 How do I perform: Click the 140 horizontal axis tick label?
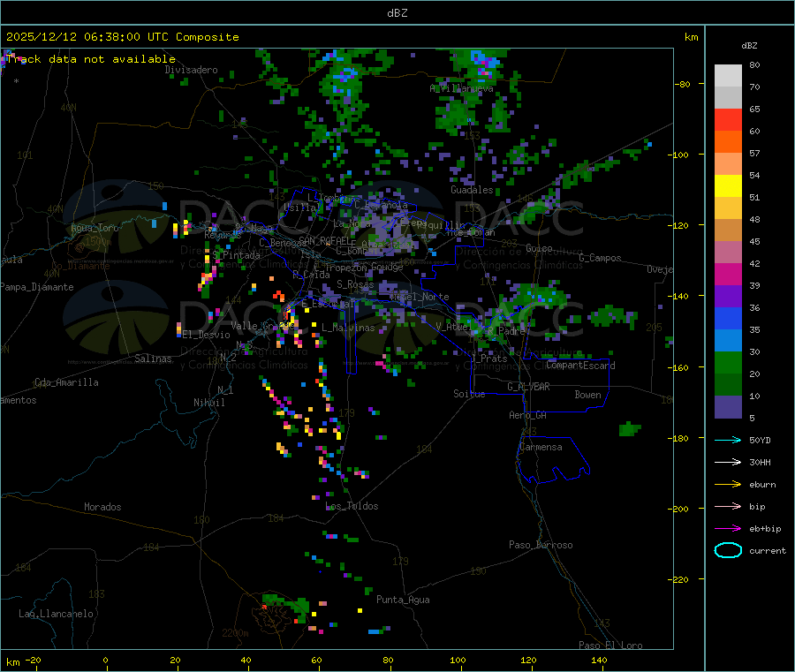(599, 661)
